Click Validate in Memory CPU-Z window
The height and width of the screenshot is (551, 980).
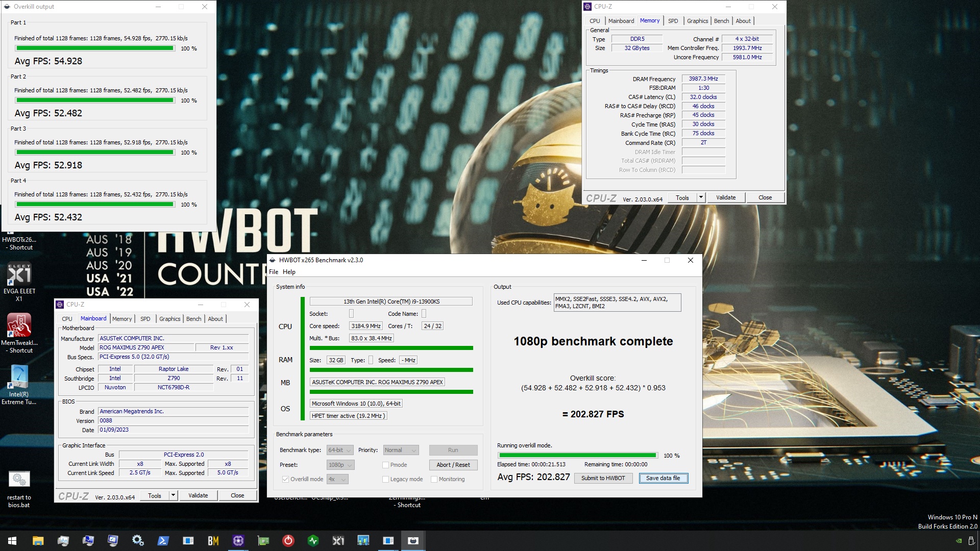[725, 197]
